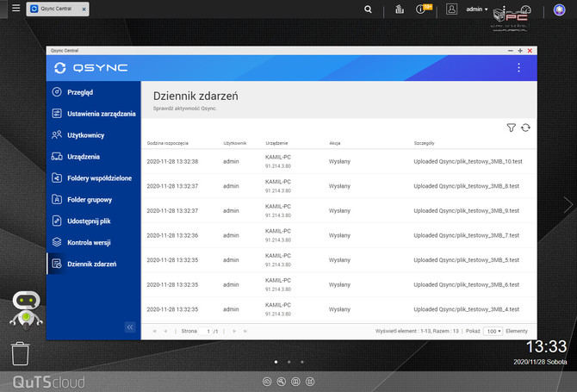Click the Przegląd gauge icon
577x392 pixels.
57,91
